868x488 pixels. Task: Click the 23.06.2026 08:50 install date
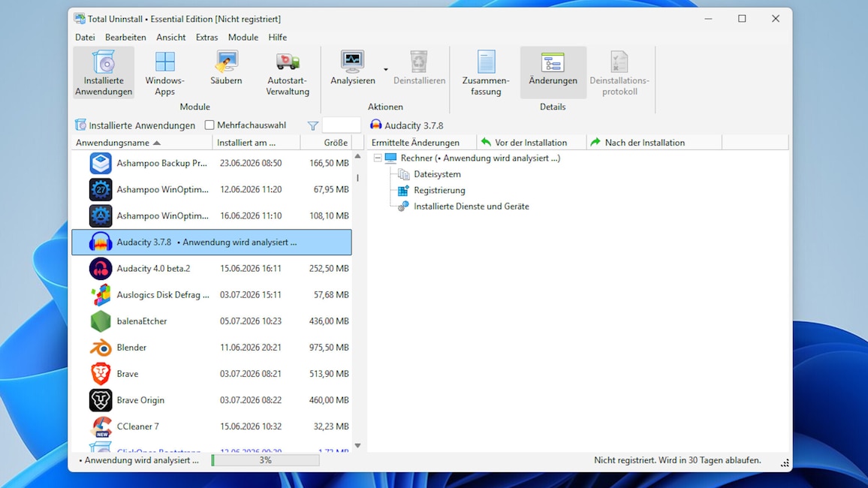tap(251, 163)
